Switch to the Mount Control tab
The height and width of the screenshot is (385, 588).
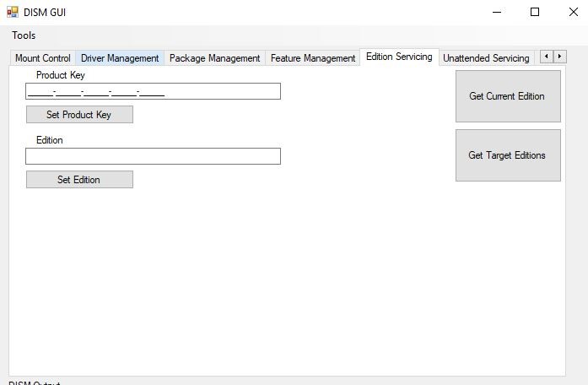point(42,58)
